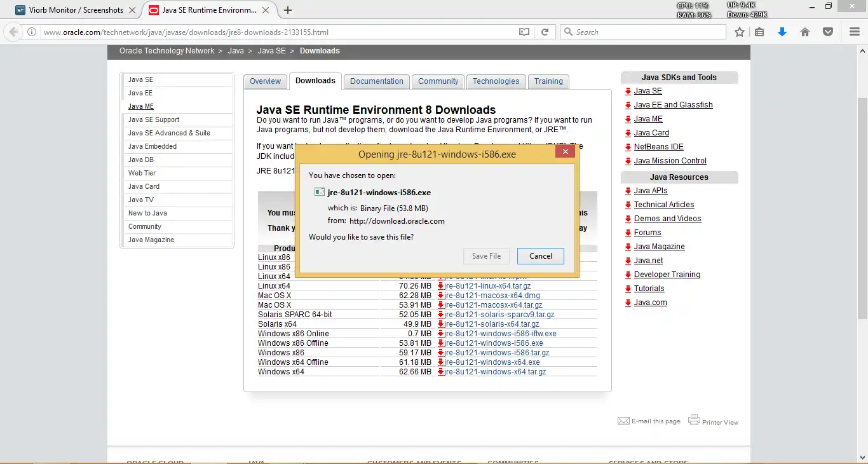Bookmark this page with the star icon
Image resolution: width=868 pixels, height=464 pixels.
coord(740,32)
